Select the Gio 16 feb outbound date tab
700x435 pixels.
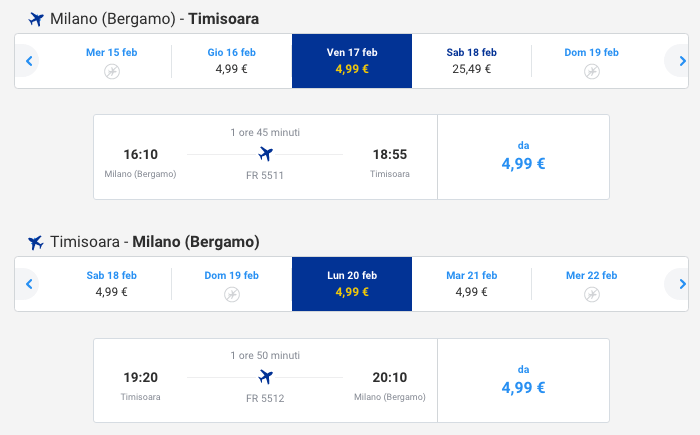tap(232, 61)
